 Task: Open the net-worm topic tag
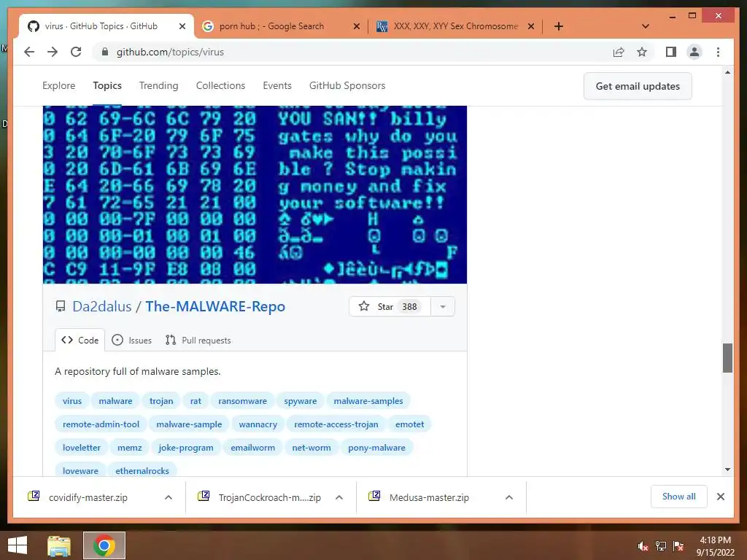tap(311, 448)
